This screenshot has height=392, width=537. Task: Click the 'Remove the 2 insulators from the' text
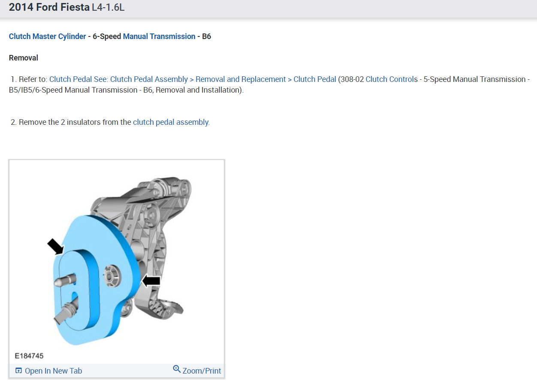tap(75, 122)
